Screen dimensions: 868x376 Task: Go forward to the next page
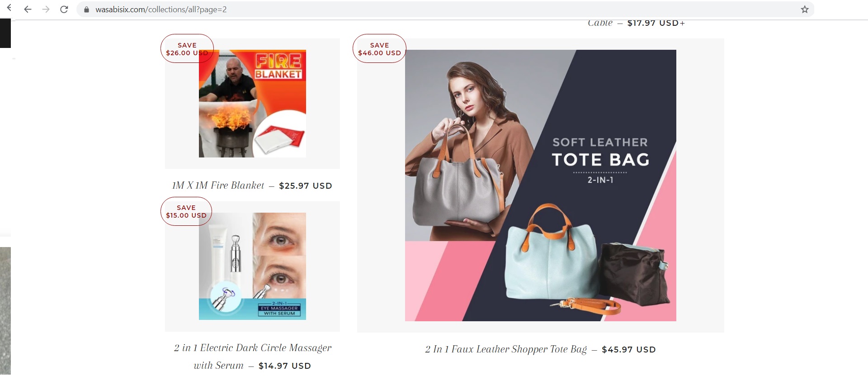pos(46,10)
